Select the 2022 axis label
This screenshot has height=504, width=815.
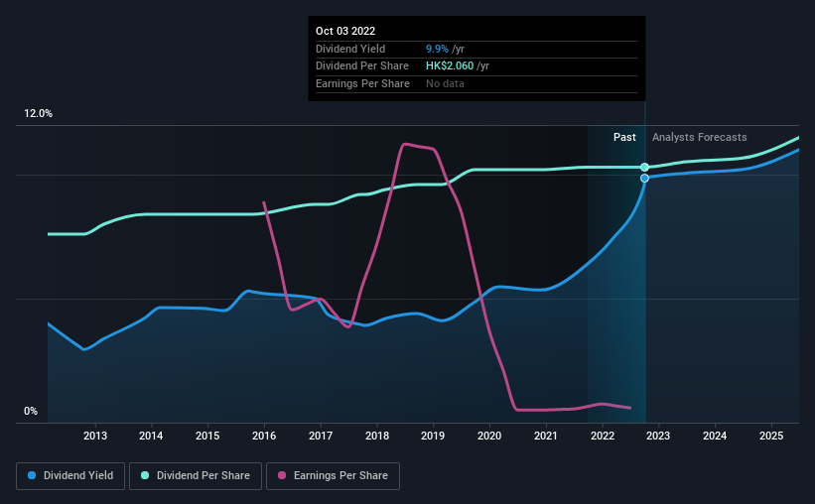tap(603, 436)
